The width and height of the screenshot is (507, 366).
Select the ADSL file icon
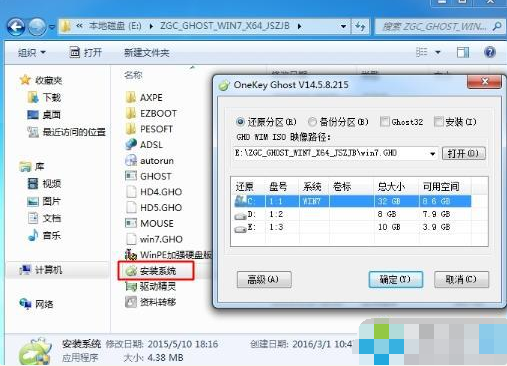[x=131, y=144]
